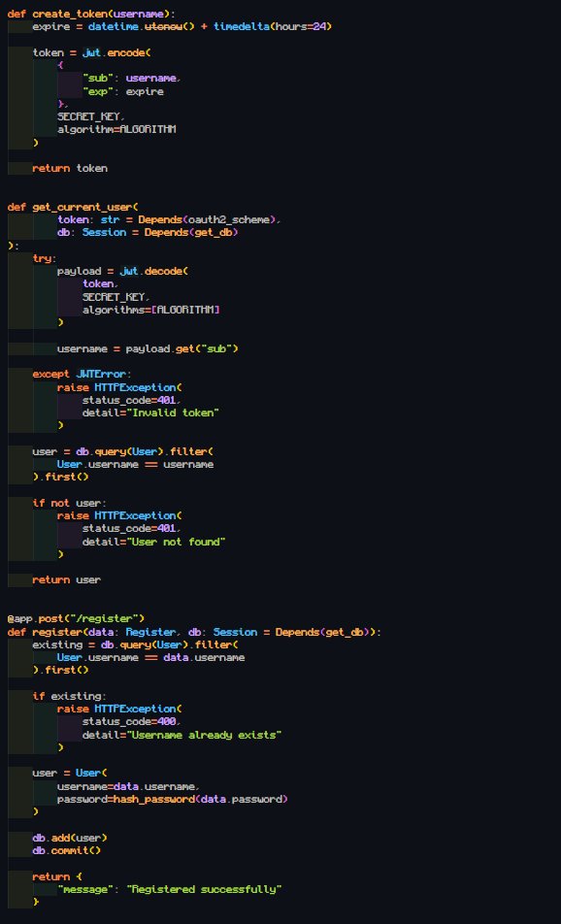Click the '@app.post("/register")' decorator
561x924 pixels.
pos(76,618)
